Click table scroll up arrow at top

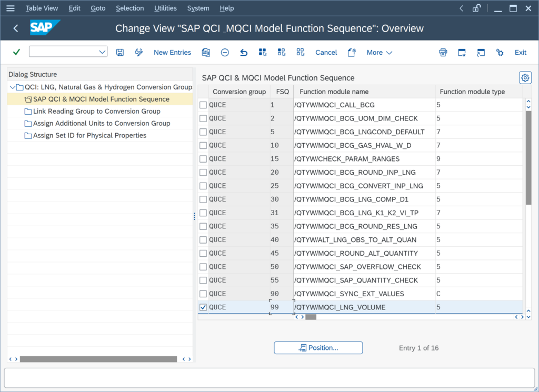coord(528,102)
